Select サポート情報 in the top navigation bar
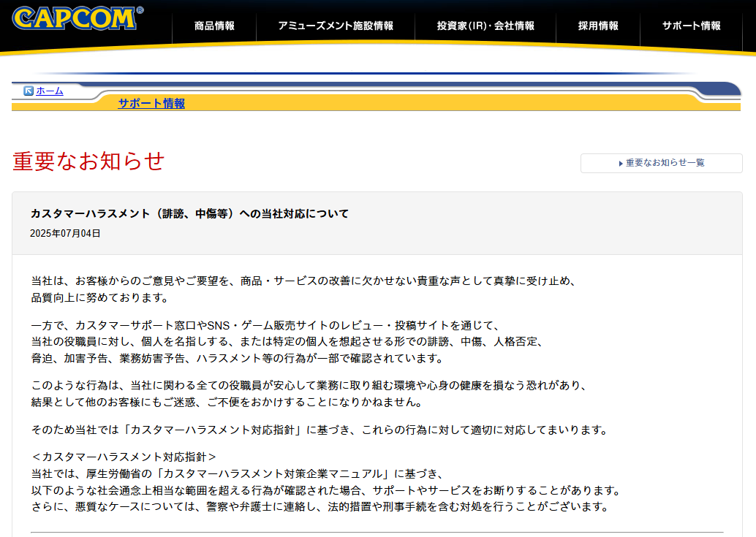This screenshot has height=537, width=756. (691, 26)
